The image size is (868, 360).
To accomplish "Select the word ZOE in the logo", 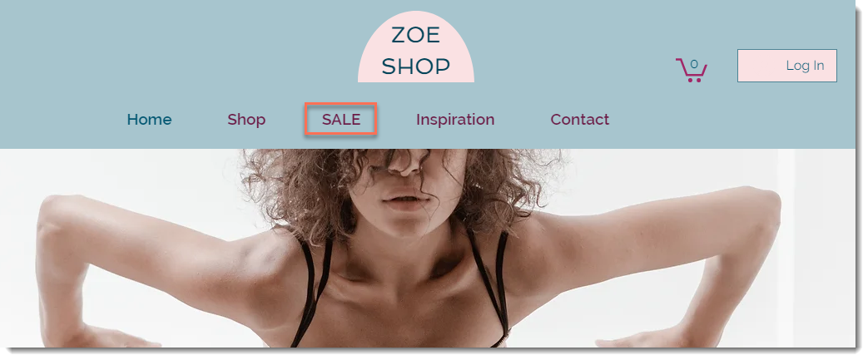I will click(x=416, y=35).
